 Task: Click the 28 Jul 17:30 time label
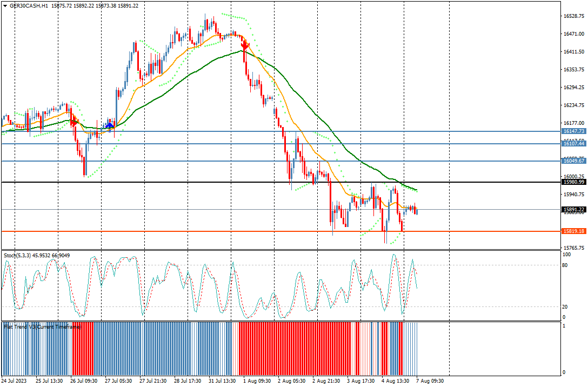pos(188,381)
